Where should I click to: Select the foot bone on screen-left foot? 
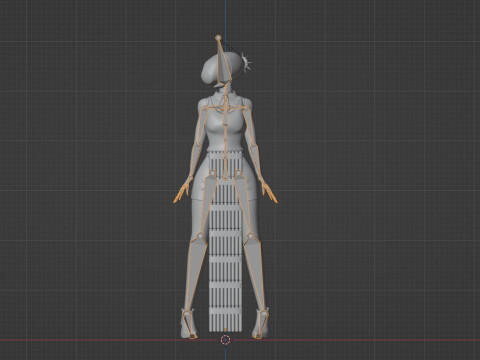click(189, 324)
